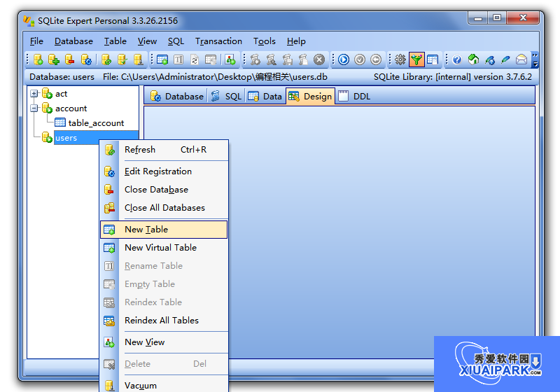Choose Reindex All Tables from context menu
Image resolution: width=560 pixels, height=392 pixels.
coord(164,321)
